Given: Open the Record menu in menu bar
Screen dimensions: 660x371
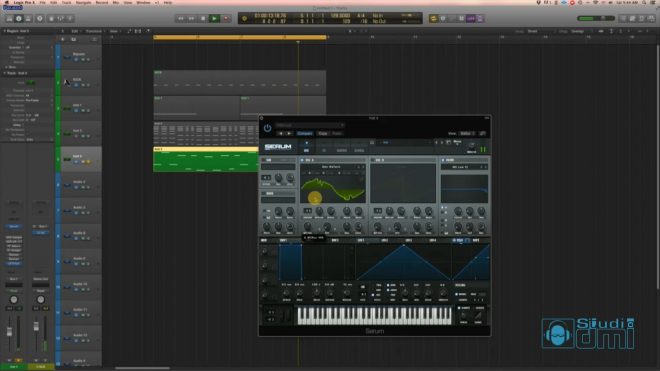Looking at the screenshot, I should click(101, 3).
